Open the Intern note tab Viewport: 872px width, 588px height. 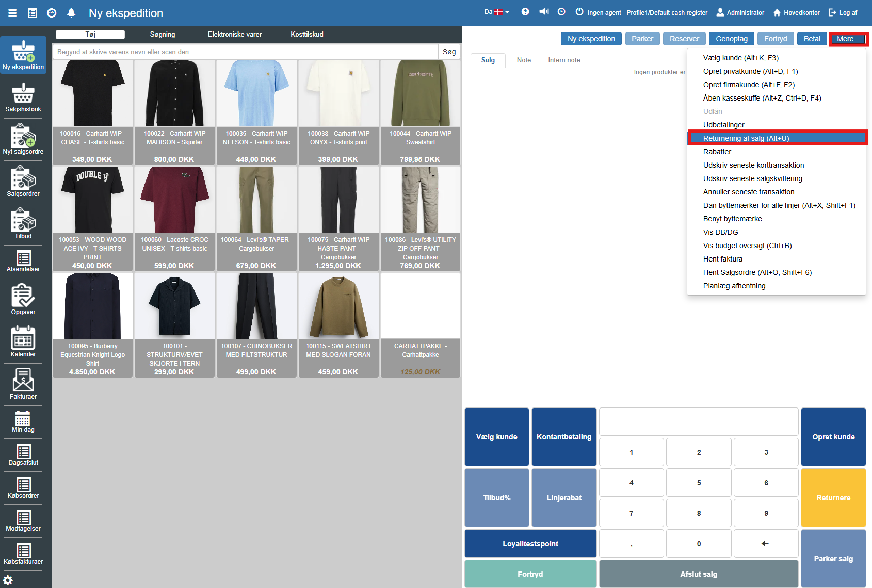[564, 60]
